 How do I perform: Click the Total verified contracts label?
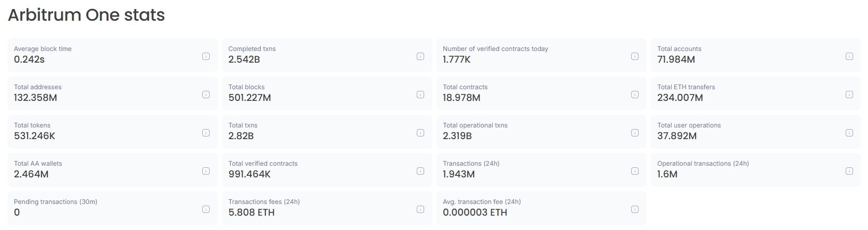pyautogui.click(x=263, y=164)
